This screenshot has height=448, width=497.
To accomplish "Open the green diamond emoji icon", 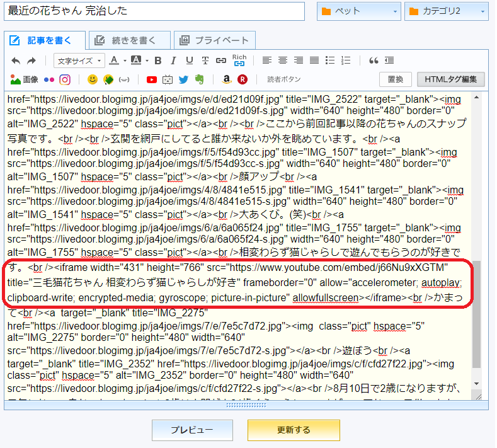I will [108, 79].
